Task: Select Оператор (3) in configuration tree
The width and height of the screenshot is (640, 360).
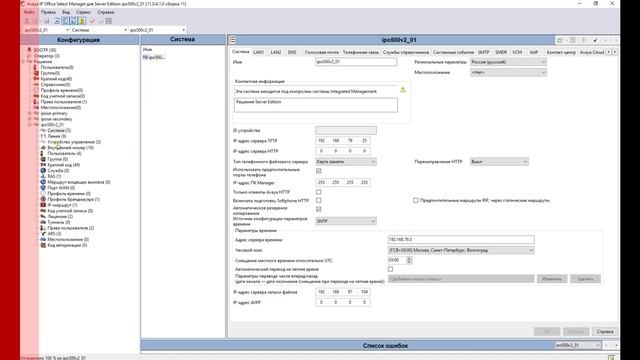Action: 46,56
